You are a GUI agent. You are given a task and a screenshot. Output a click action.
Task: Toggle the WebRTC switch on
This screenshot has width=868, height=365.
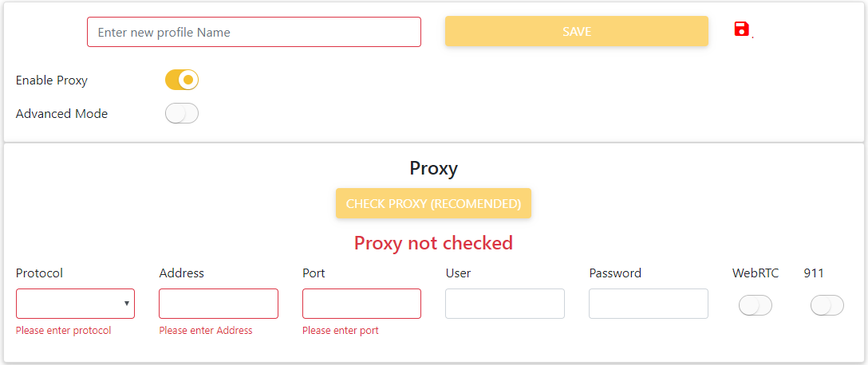pos(755,305)
